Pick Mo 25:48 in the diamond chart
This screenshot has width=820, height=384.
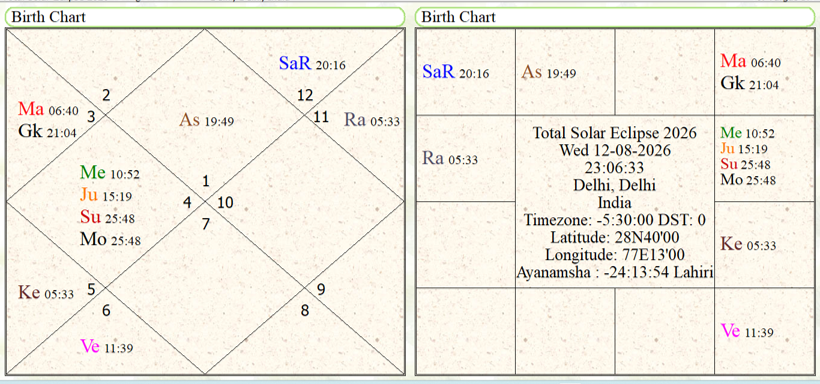pos(110,239)
